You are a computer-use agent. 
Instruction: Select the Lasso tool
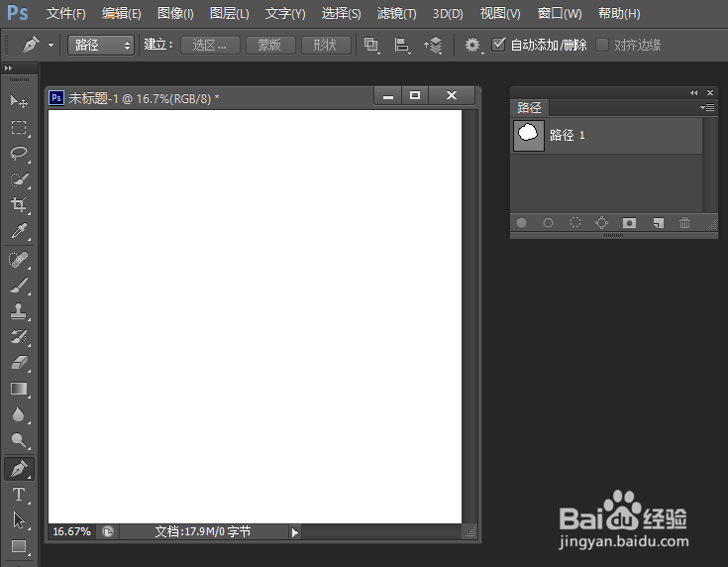(x=19, y=153)
